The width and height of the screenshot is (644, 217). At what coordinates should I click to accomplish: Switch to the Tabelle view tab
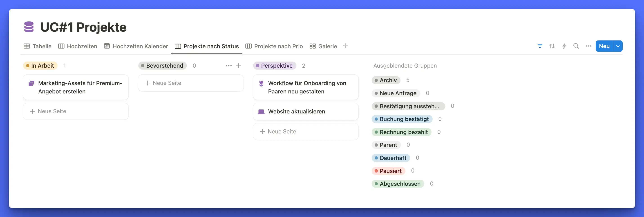point(38,46)
